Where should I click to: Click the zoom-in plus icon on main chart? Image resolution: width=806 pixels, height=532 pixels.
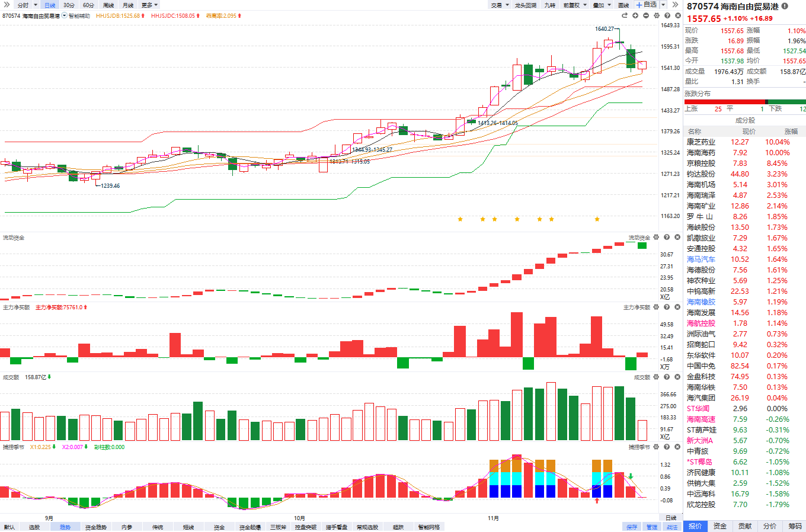coord(635,15)
